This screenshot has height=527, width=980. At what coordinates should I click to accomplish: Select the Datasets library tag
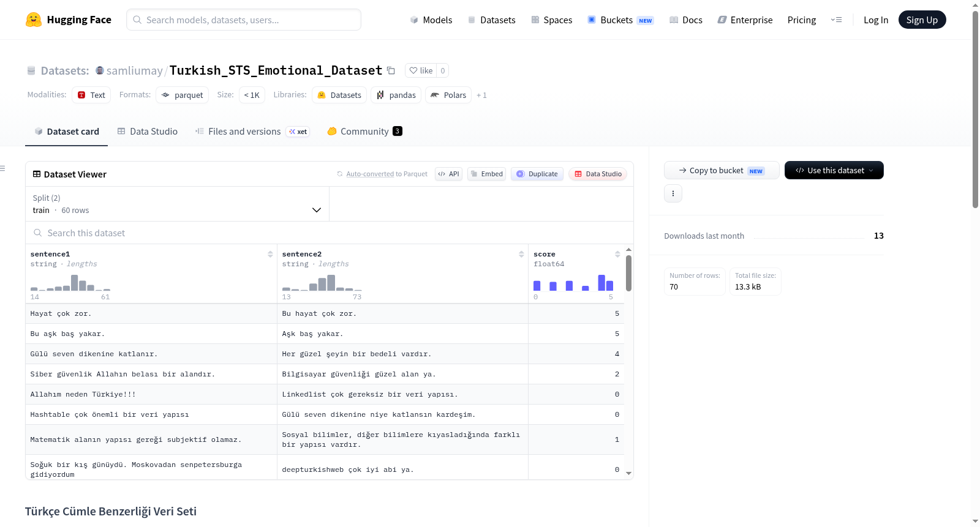click(x=339, y=95)
